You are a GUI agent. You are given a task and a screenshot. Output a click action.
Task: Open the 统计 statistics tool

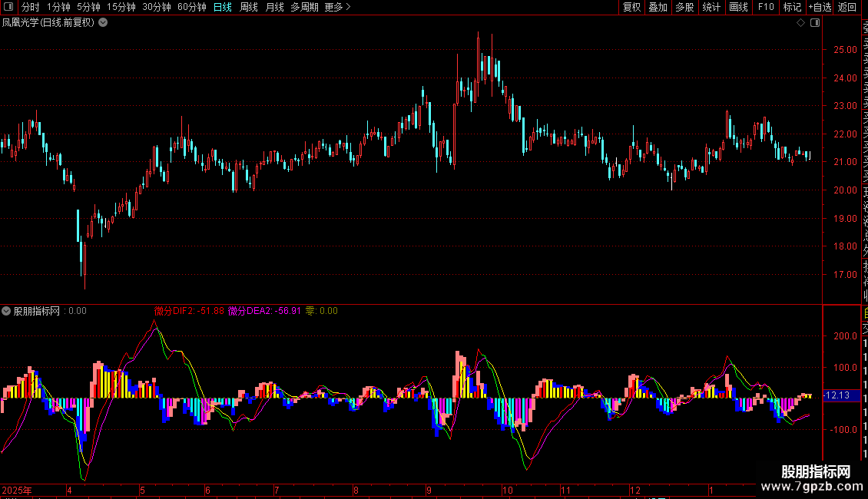711,8
